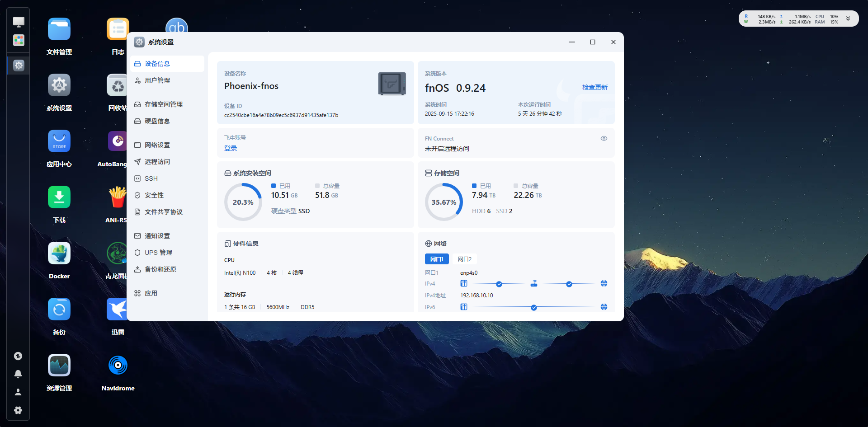Open the 文件管理 desktop app
The image size is (868, 427).
click(x=59, y=29)
